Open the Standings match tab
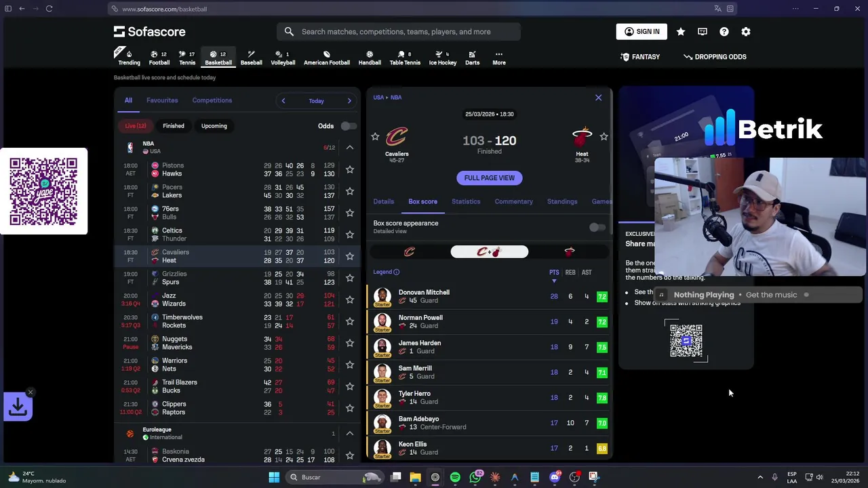This screenshot has height=488, width=868. pyautogui.click(x=562, y=201)
